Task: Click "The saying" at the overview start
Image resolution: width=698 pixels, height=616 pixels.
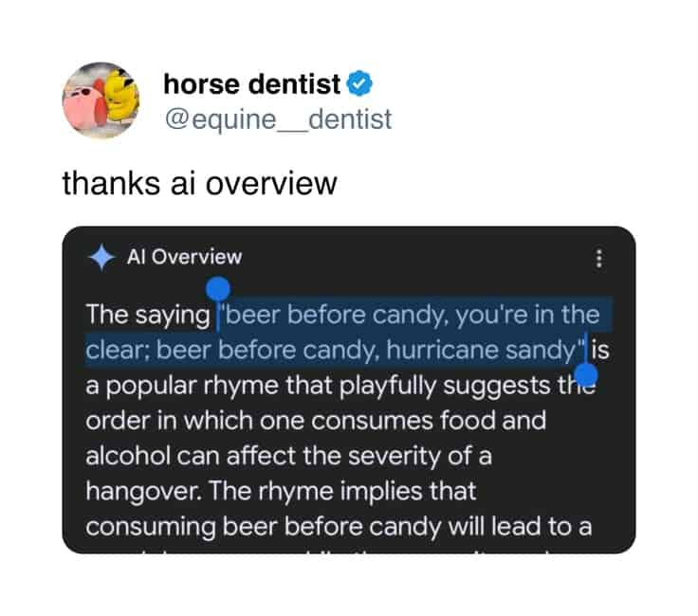Action: 146,315
